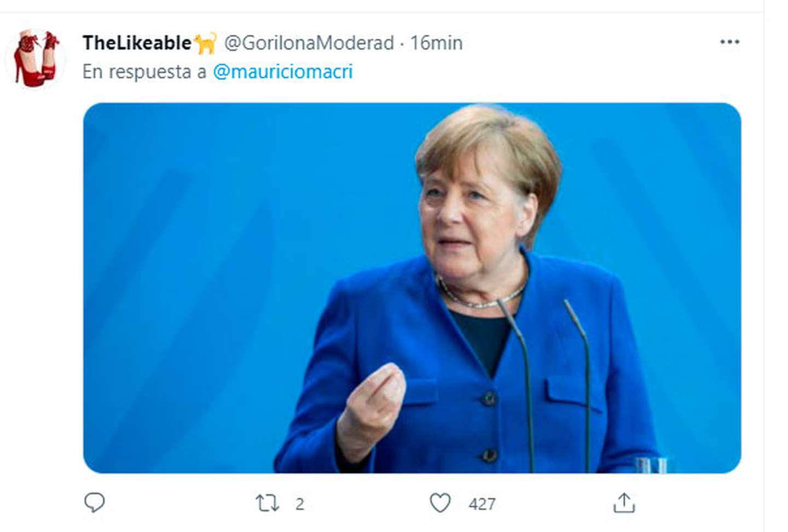Open the @mauriciomacri mention link
The image size is (788, 532).
(x=282, y=72)
